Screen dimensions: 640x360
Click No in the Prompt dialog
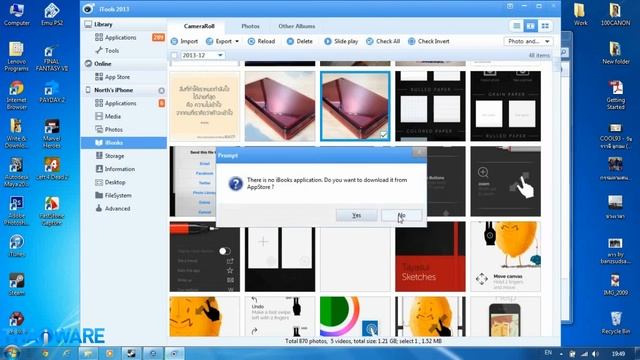point(402,215)
